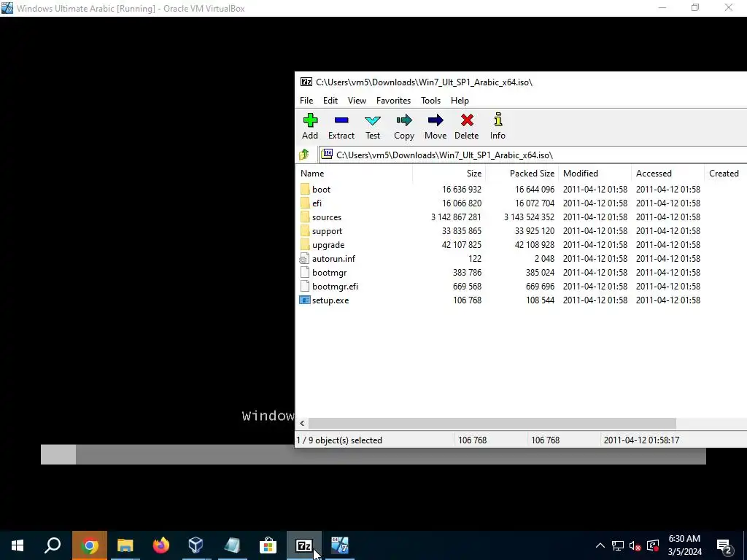Launch Firefox from the taskbar
This screenshot has width=747, height=560.
tap(161, 545)
